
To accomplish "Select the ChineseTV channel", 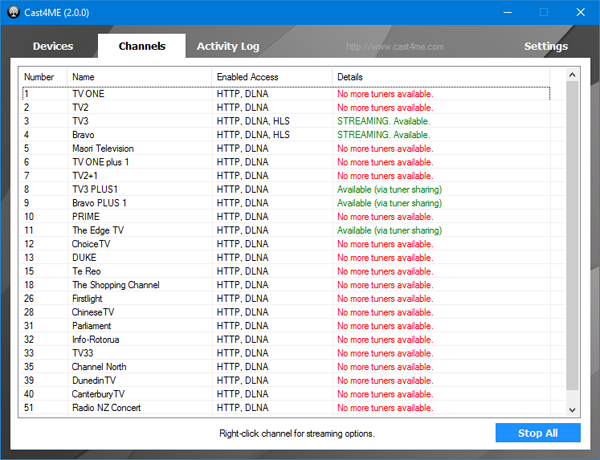I will tap(286, 312).
